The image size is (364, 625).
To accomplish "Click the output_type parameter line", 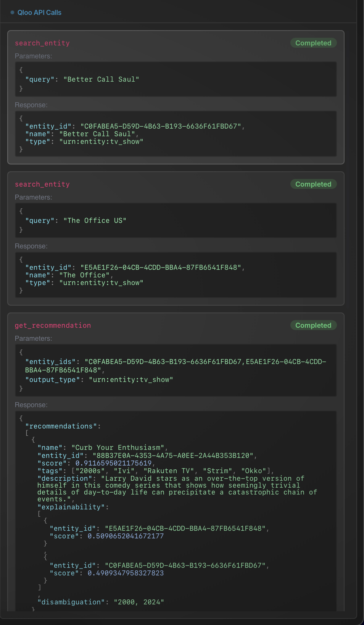I will point(99,380).
